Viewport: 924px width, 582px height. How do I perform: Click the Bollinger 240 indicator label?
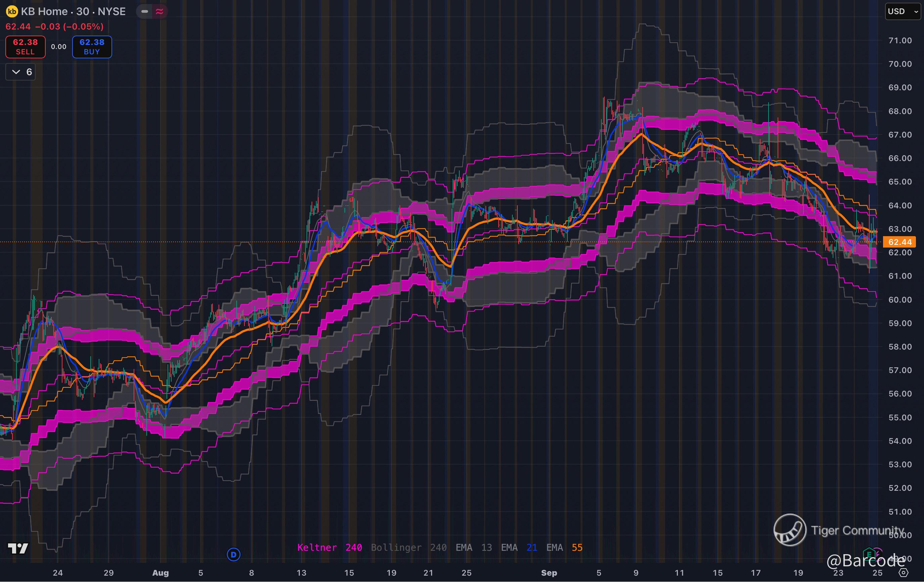[x=408, y=547]
